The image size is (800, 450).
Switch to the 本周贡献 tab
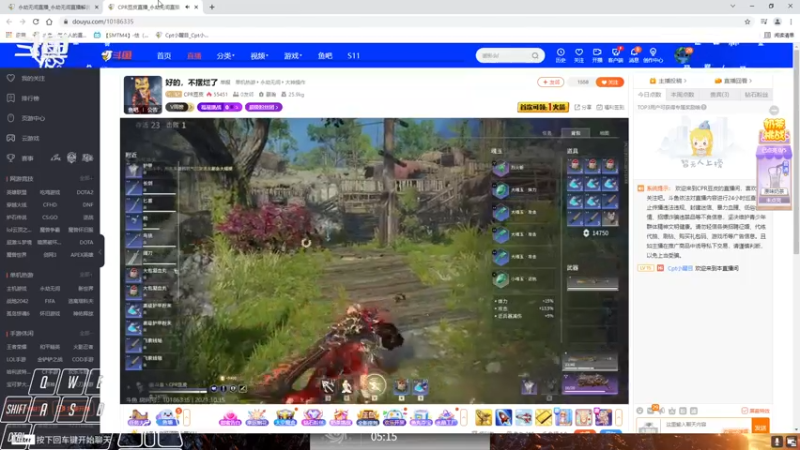[683, 95]
